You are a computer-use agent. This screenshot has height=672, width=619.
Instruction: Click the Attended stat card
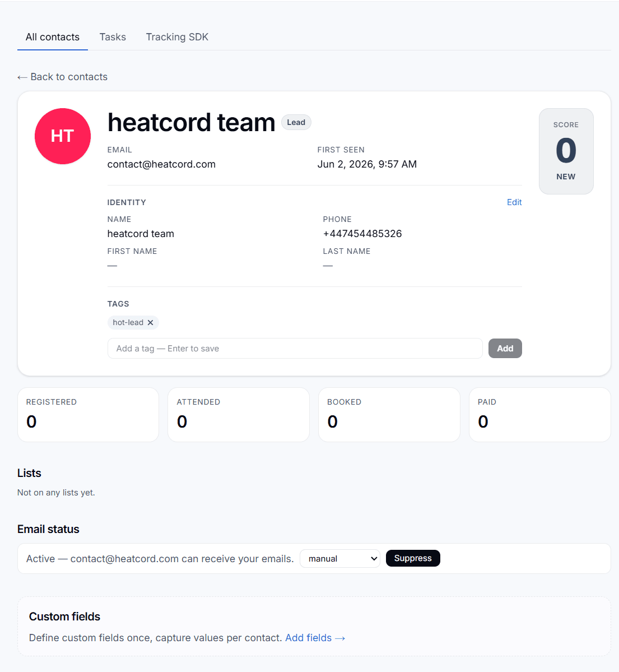click(x=239, y=414)
